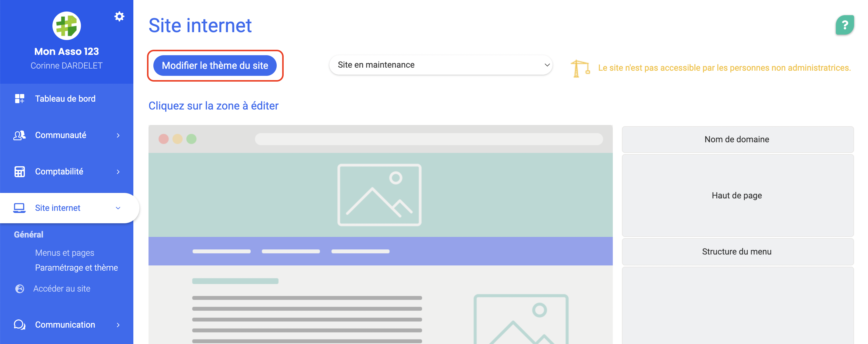The image size is (868, 344).
Task: Click the Site internet laptop icon
Action: pos(19,208)
